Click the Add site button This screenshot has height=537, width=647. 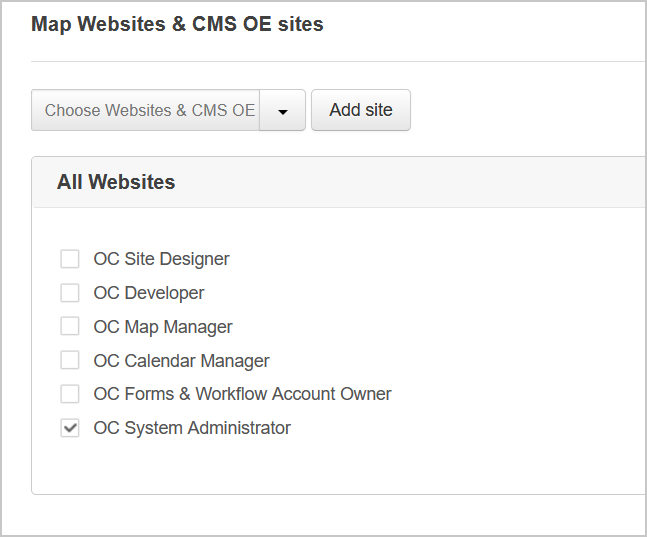tap(361, 110)
